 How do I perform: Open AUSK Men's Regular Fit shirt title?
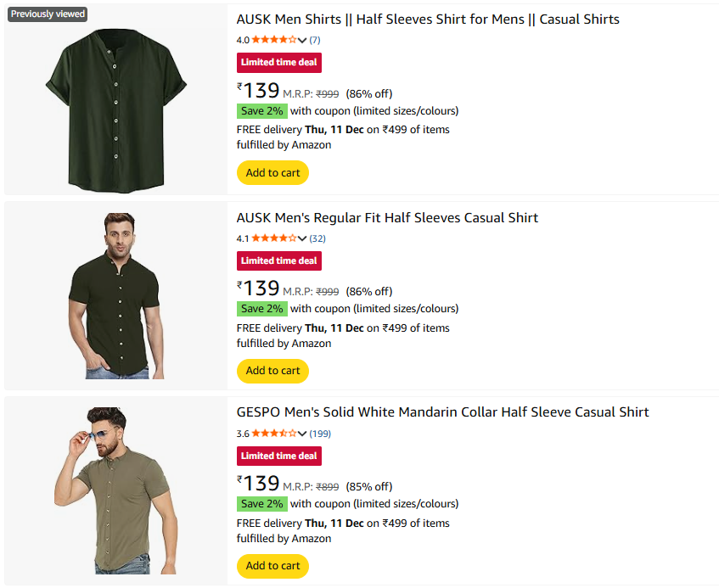pos(387,218)
